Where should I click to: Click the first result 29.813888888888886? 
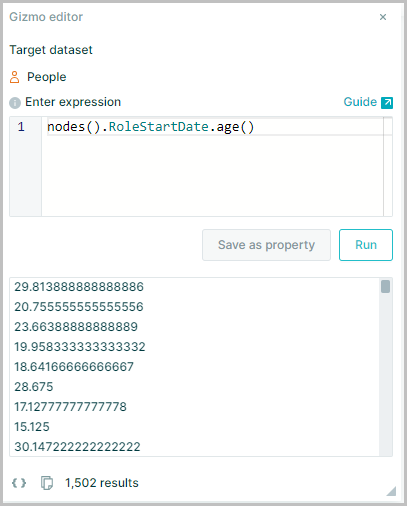click(x=79, y=287)
